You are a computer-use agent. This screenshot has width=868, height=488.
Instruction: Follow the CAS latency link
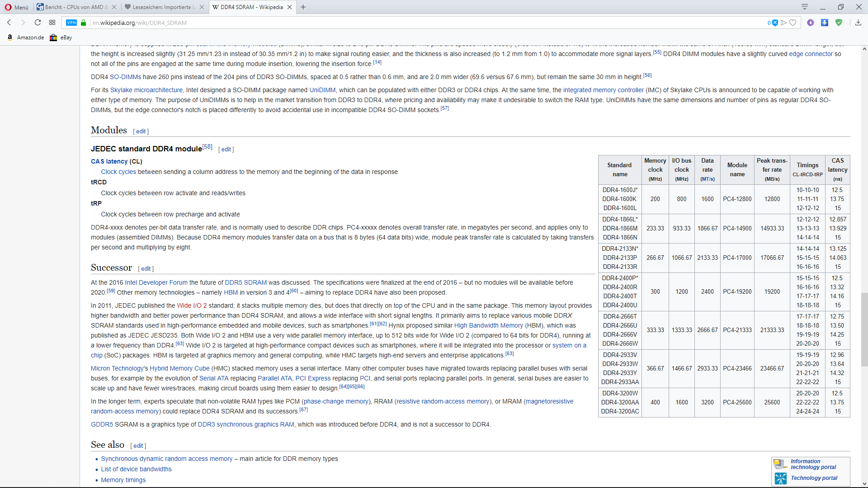click(109, 161)
